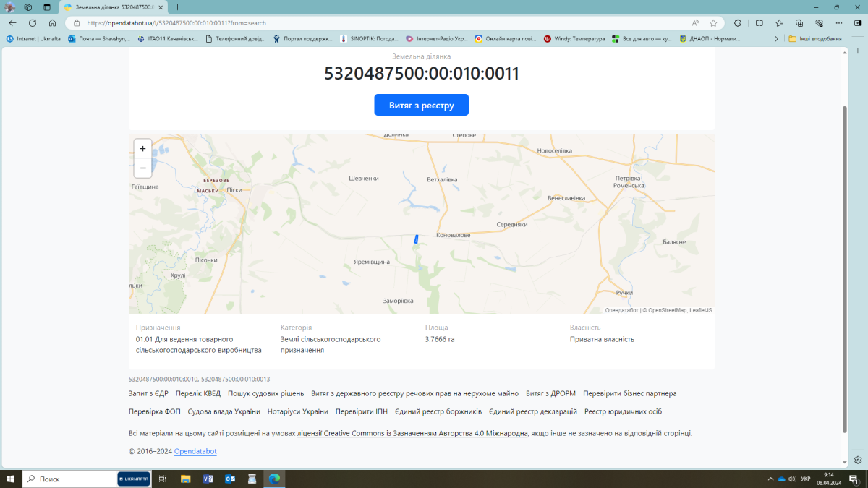Viewport: 868px width, 488px height.
Task: Follow the Запит з ЄДР link
Action: click(x=148, y=394)
